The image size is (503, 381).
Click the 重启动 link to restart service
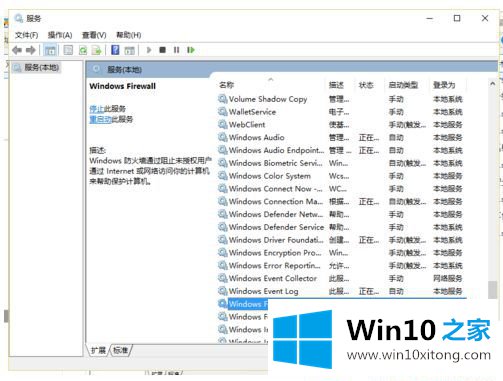(x=100, y=119)
